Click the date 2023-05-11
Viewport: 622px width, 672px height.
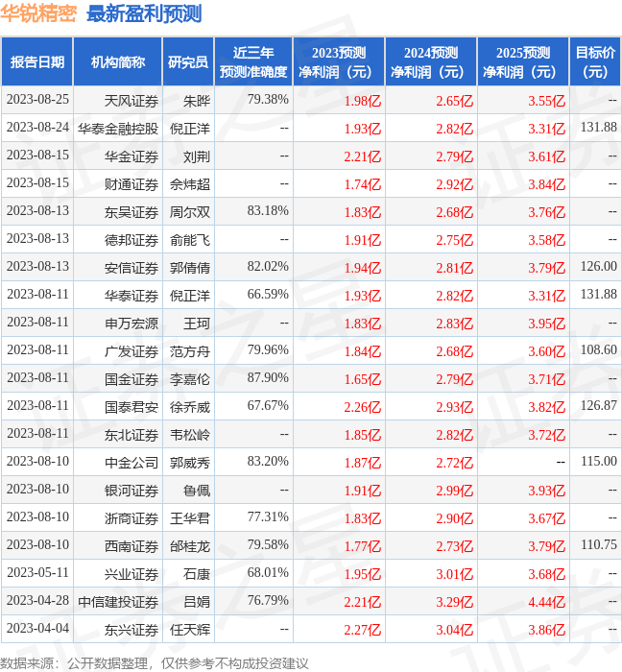[37, 572]
